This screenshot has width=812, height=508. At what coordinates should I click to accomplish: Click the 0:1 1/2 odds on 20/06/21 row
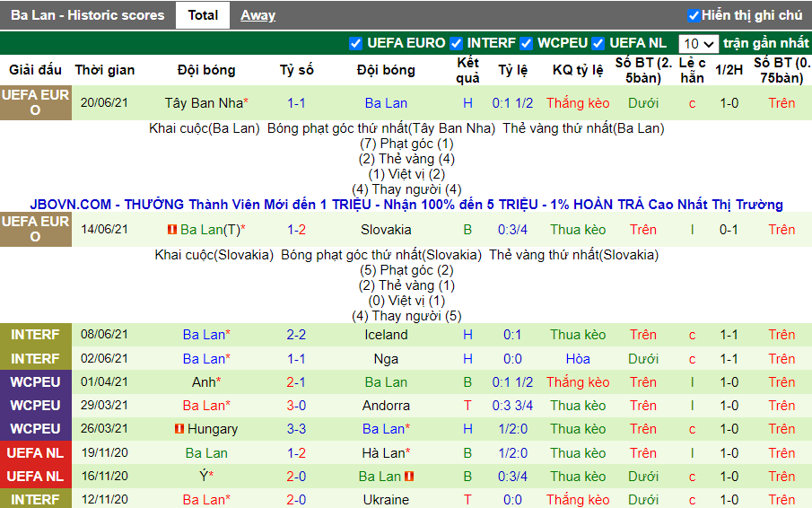point(512,103)
